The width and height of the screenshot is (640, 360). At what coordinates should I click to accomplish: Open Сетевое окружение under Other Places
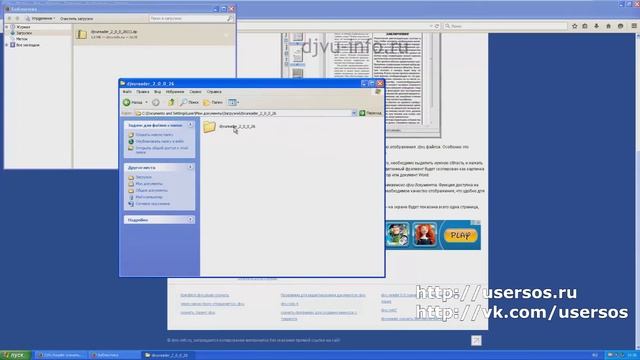tap(153, 204)
